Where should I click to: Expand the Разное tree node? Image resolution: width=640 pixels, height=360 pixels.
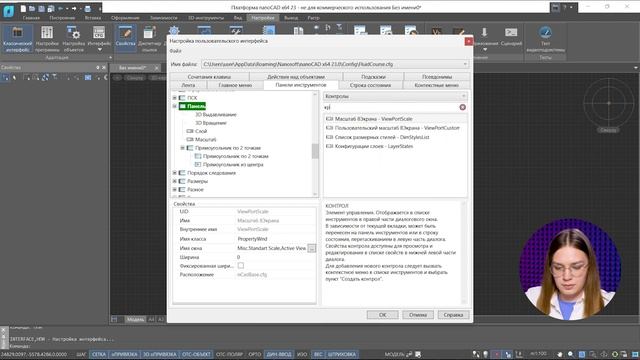pos(175,189)
